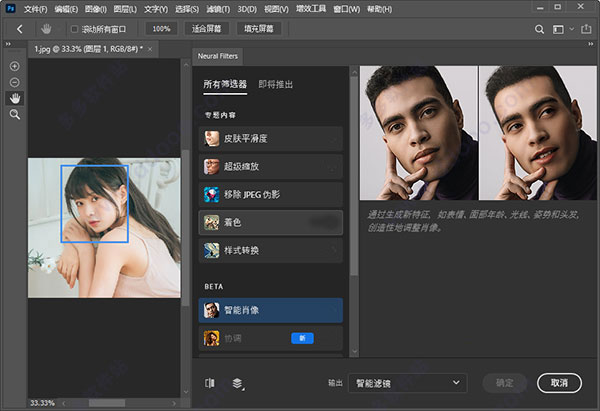Open the 滤镜(T) menu
This screenshot has height=411, width=600.
(x=218, y=9)
